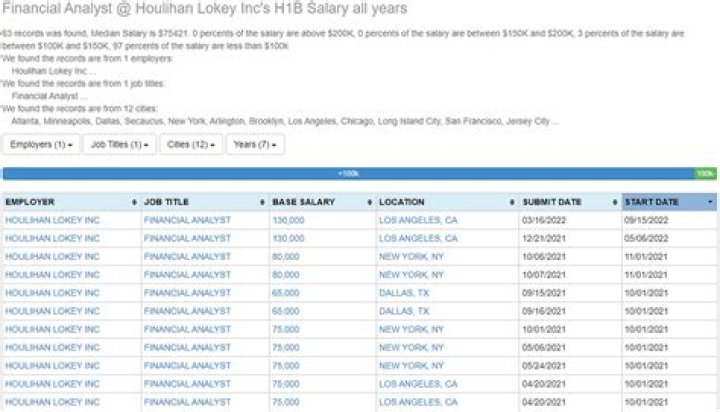Sort by the Location column arrow icon
Viewport: 720px width, 412px height.
[512, 202]
